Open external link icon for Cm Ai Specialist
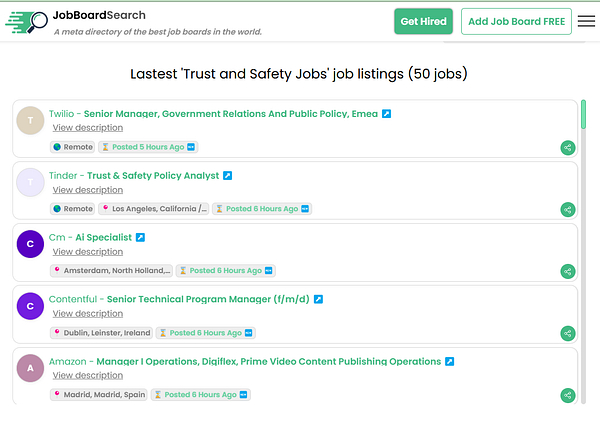The width and height of the screenshot is (600, 441). [140, 237]
